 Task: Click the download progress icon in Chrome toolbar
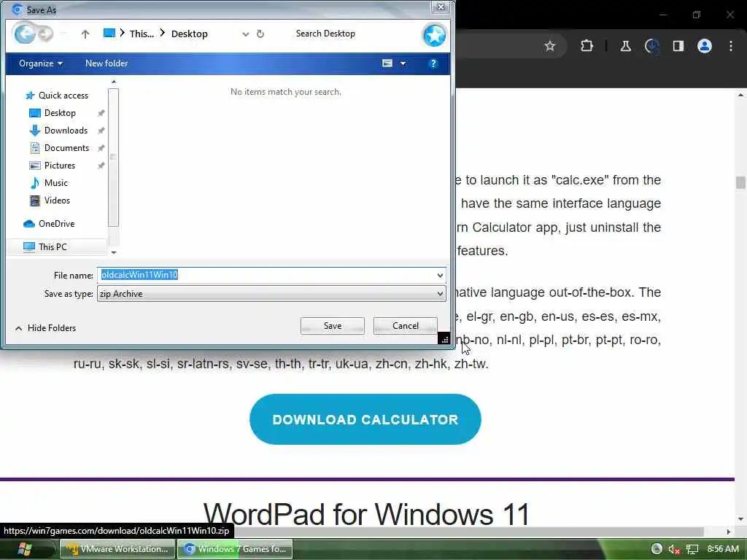pos(651,46)
